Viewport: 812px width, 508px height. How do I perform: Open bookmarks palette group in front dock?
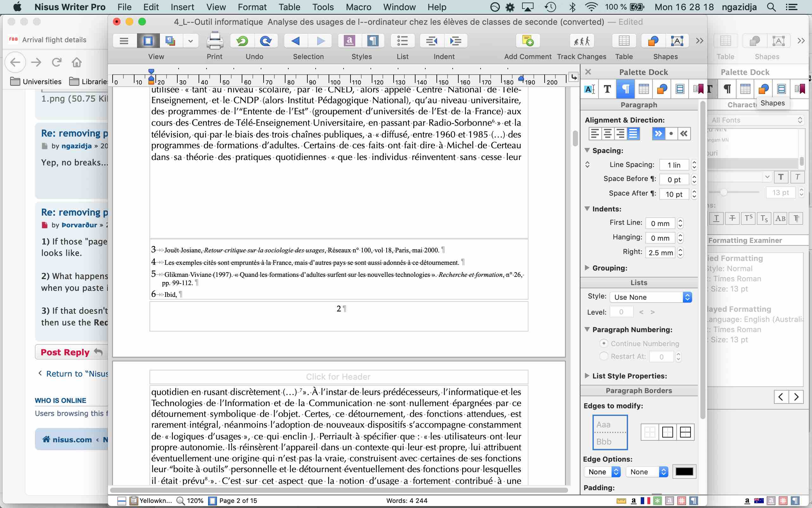point(698,89)
